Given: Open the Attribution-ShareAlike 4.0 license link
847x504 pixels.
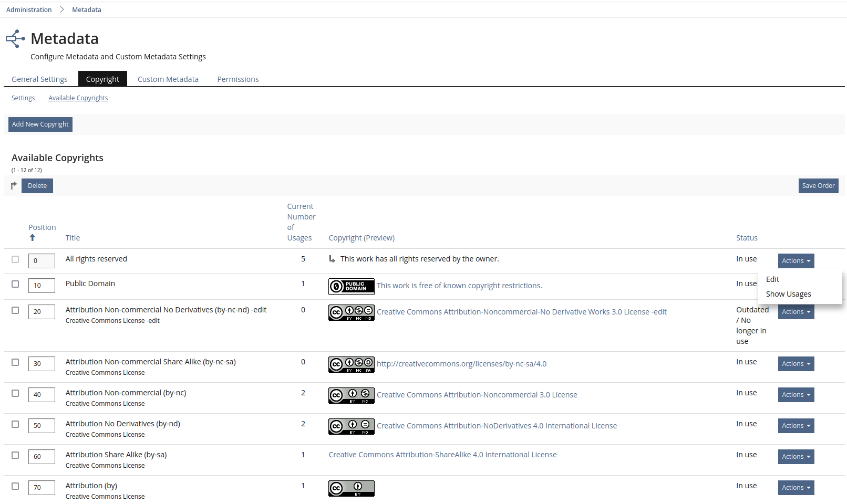Looking at the screenshot, I should (x=442, y=454).
